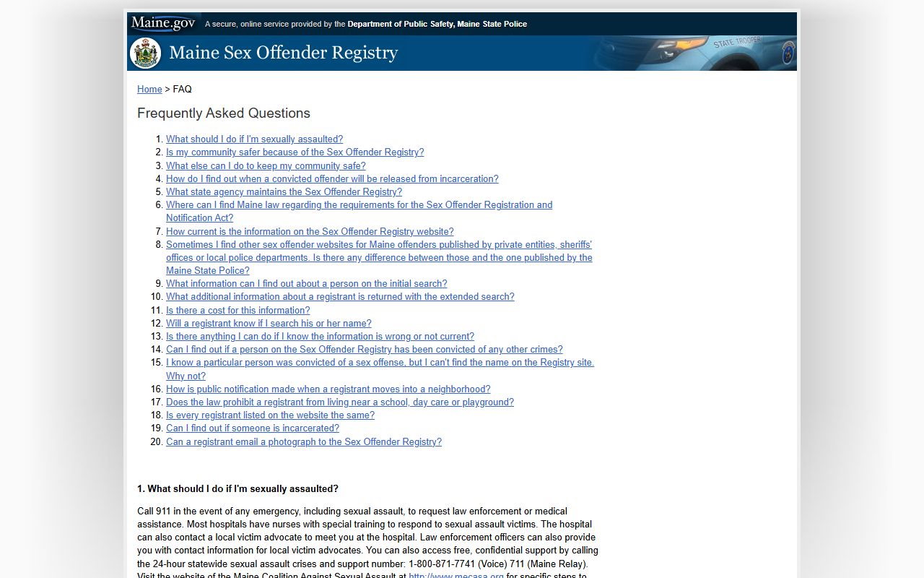Image resolution: width=924 pixels, height=578 pixels.
Task: Click the Maine state seal icon
Action: click(146, 53)
